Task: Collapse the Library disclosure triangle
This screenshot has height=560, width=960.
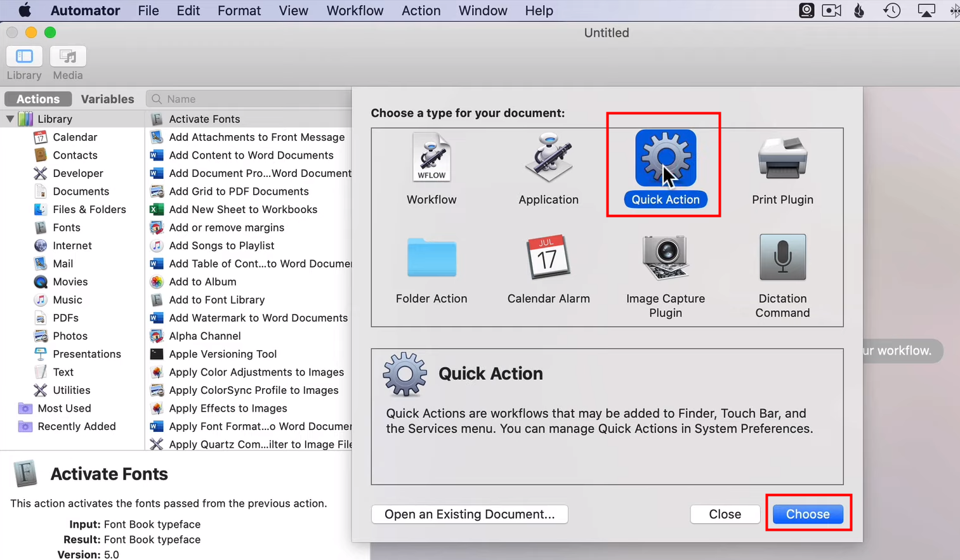Action: [x=10, y=119]
